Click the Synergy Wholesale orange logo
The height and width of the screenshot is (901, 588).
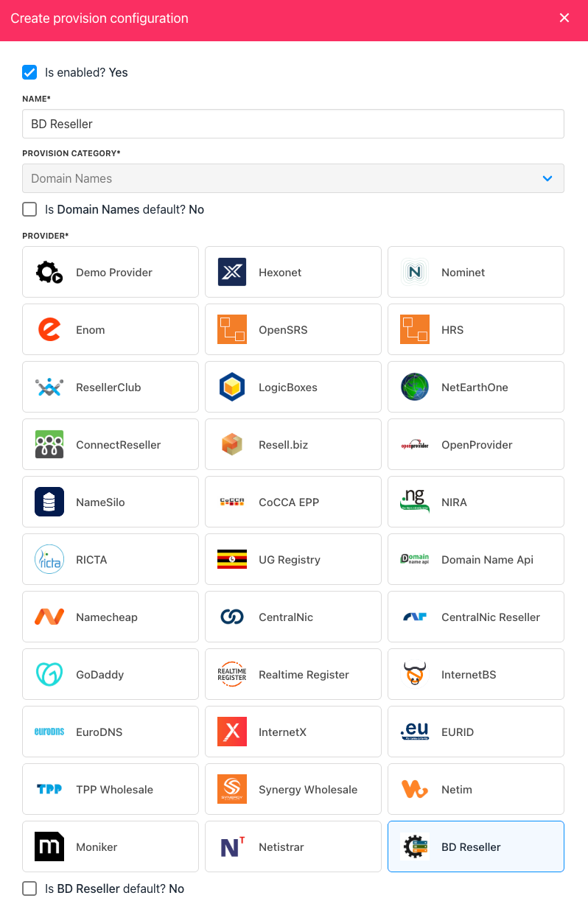tap(232, 790)
